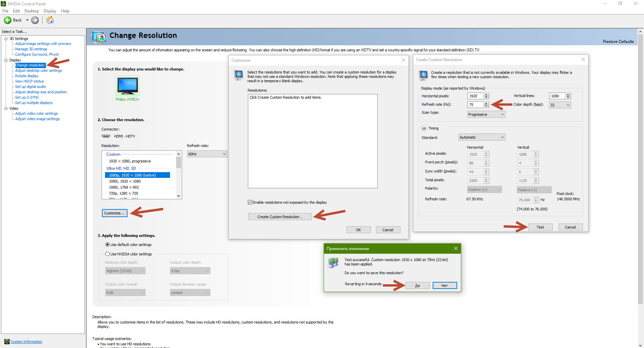The width and height of the screenshot is (644, 348).
Task: Click the Forward arrow icon in toolbar
Action: point(35,20)
